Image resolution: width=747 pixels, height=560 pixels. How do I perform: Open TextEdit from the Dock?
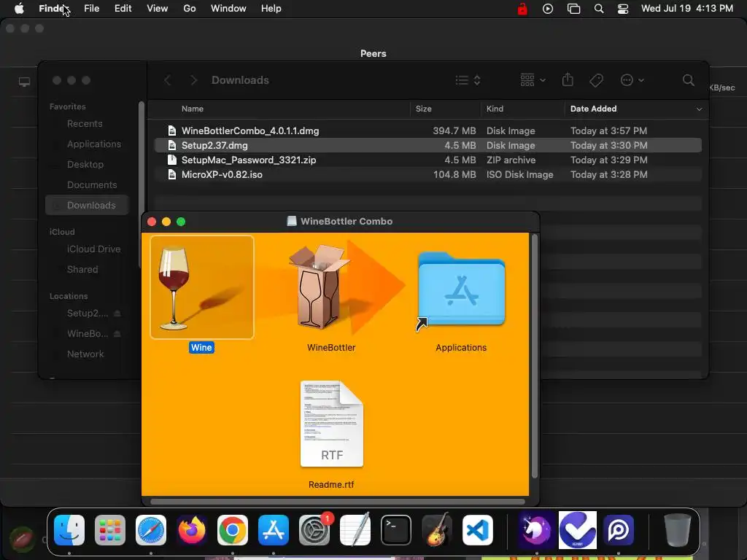pos(355,530)
